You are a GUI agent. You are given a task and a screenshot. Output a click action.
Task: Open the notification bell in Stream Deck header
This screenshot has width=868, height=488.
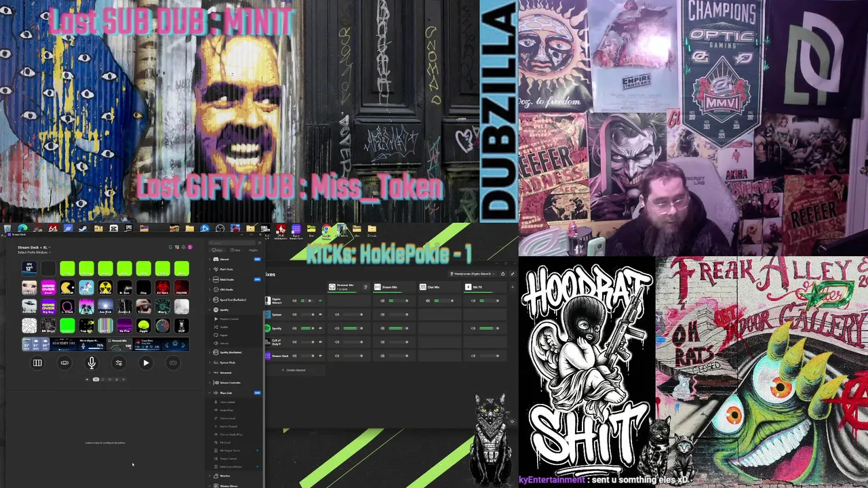tap(170, 247)
